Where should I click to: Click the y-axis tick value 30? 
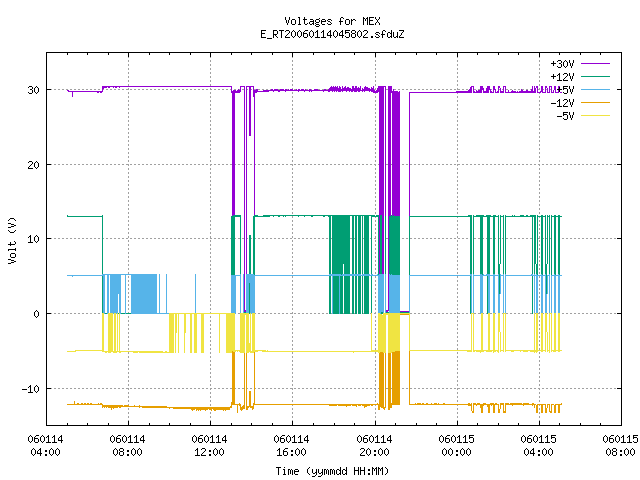tap(33, 90)
